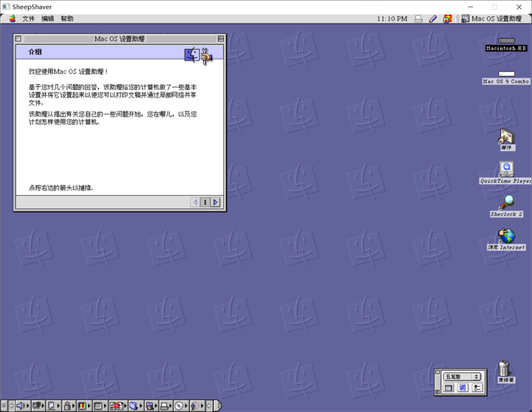
Task: Toggle the blue 词 phrase mode button
Action: pos(463,388)
